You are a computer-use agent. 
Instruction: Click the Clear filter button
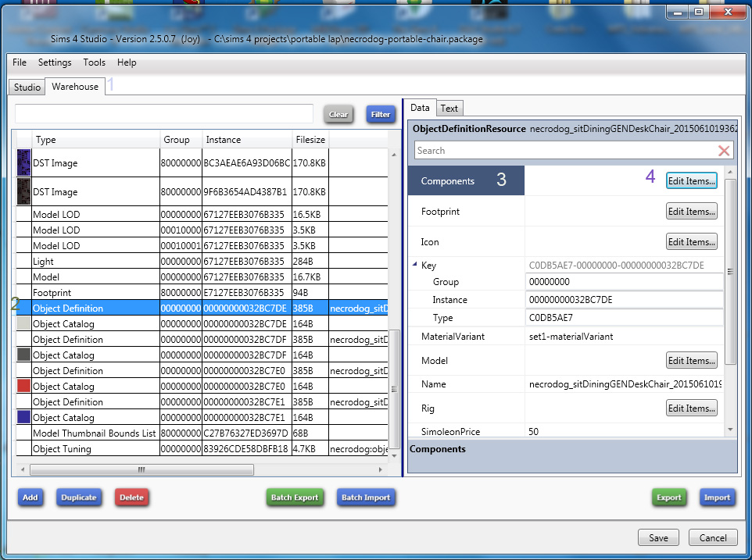(x=338, y=115)
